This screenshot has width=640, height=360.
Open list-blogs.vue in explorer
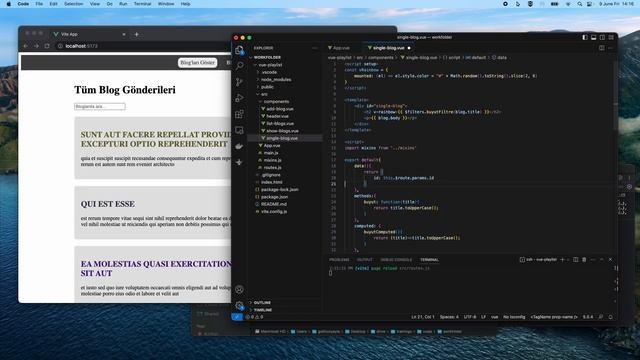click(280, 124)
